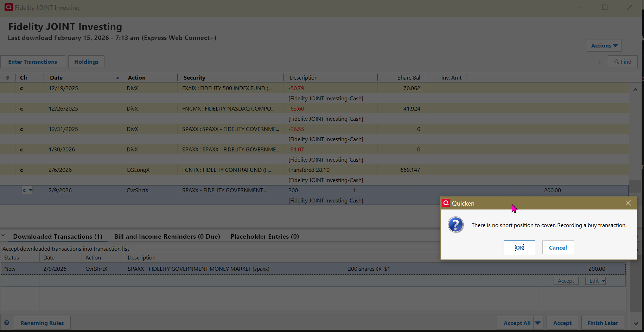644x332 pixels.
Task: Select the 2/6/2026 CGLongX FCNTX row
Action: point(314,170)
